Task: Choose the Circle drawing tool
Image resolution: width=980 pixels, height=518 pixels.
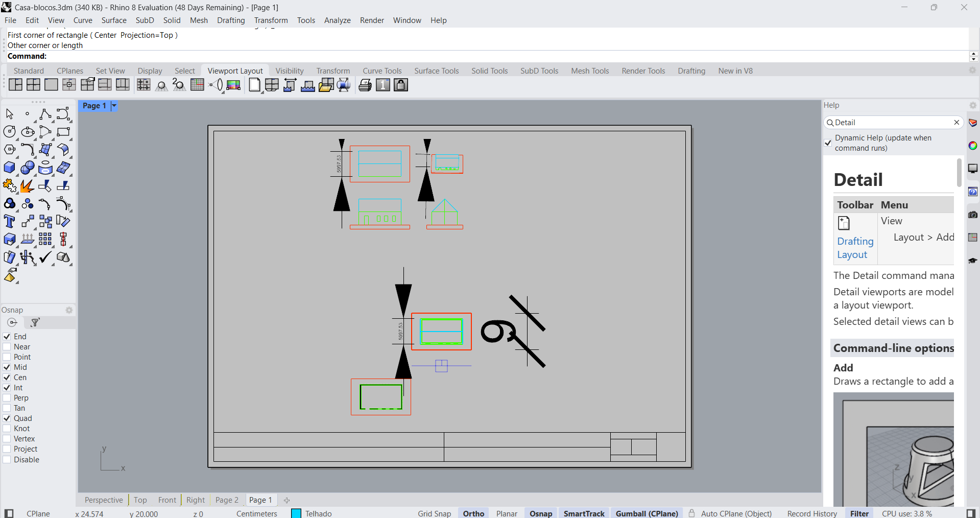Action: (9, 132)
